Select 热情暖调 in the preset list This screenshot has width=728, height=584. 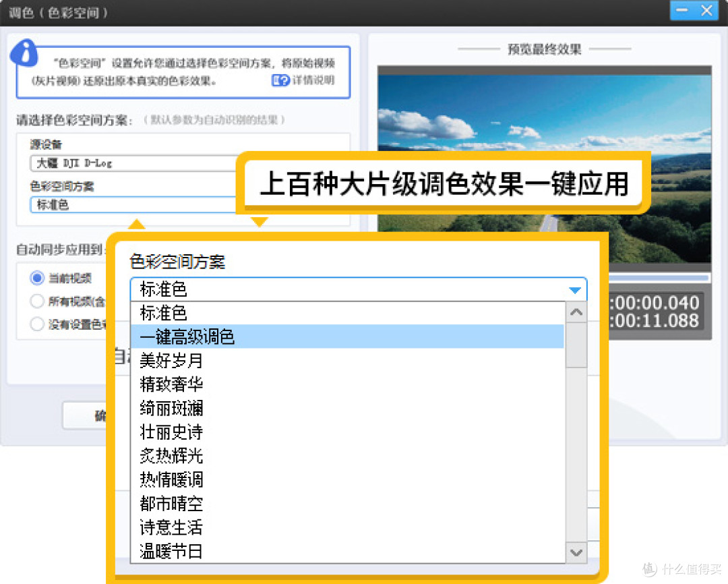(348, 480)
